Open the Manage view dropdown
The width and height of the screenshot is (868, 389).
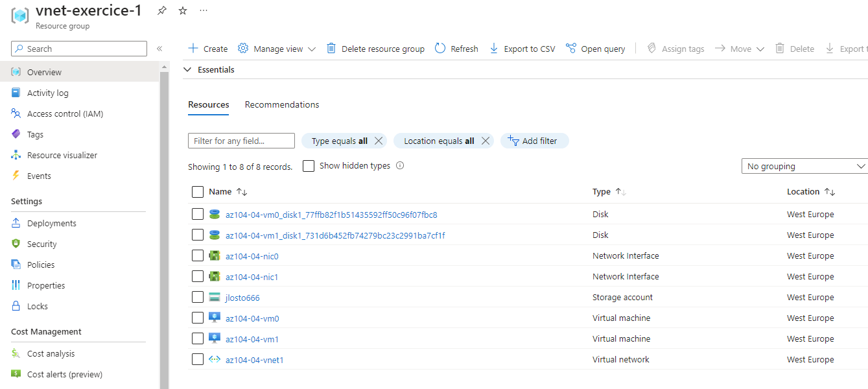(x=277, y=49)
